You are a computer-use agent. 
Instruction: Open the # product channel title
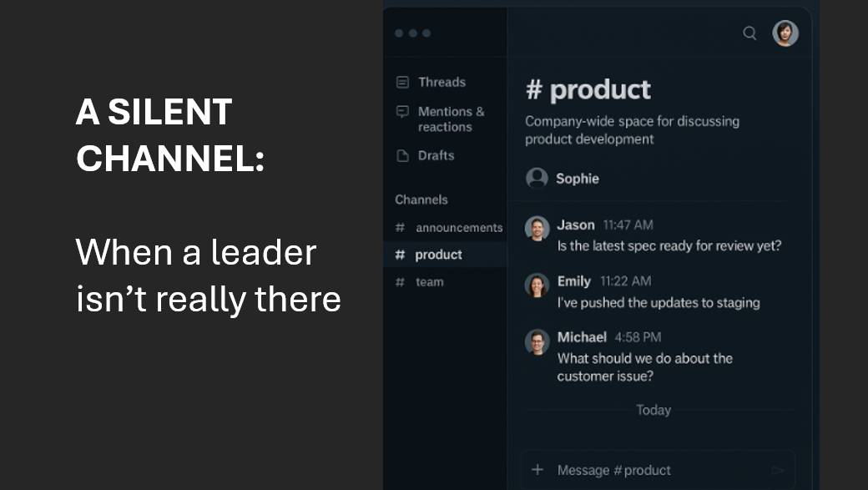[588, 89]
